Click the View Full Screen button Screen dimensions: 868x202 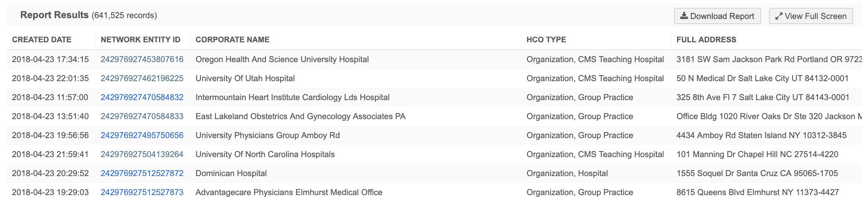(811, 16)
